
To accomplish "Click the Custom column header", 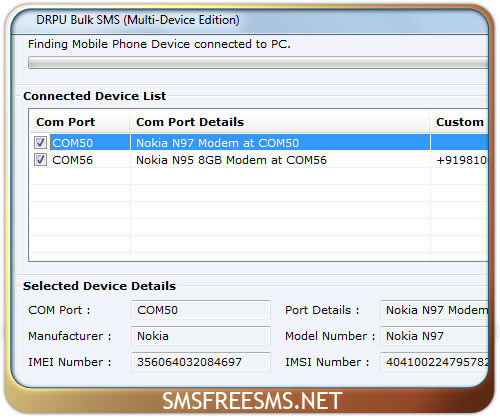I will click(460, 122).
